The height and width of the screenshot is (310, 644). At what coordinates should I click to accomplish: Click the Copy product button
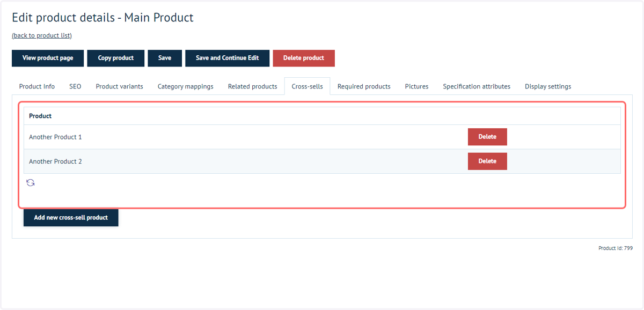(x=116, y=58)
